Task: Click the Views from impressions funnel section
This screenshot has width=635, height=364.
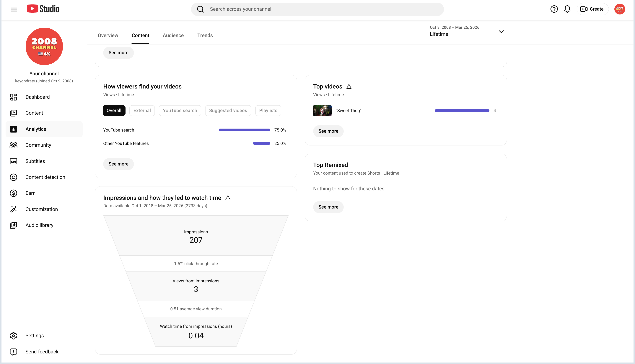Action: 196,286
